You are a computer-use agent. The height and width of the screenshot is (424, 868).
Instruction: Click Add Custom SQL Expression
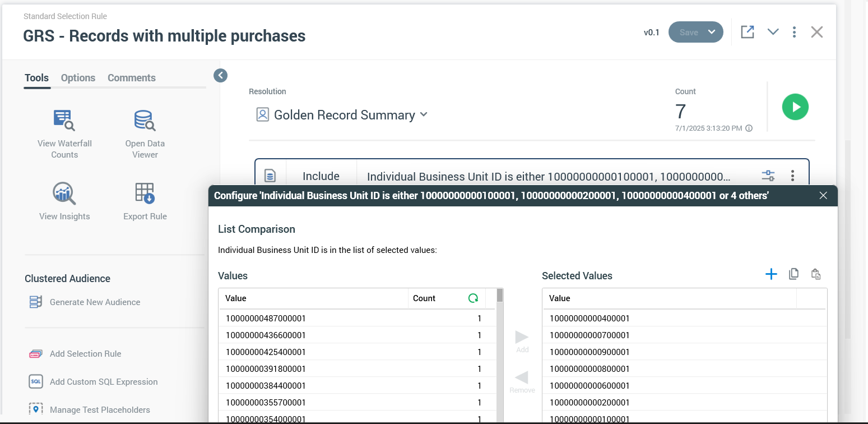pyautogui.click(x=104, y=382)
